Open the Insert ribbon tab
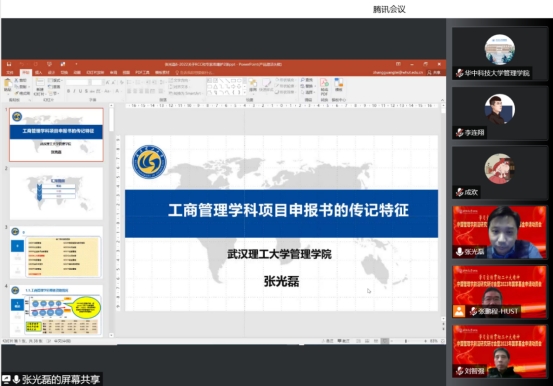553x386 pixels. [x=39, y=72]
